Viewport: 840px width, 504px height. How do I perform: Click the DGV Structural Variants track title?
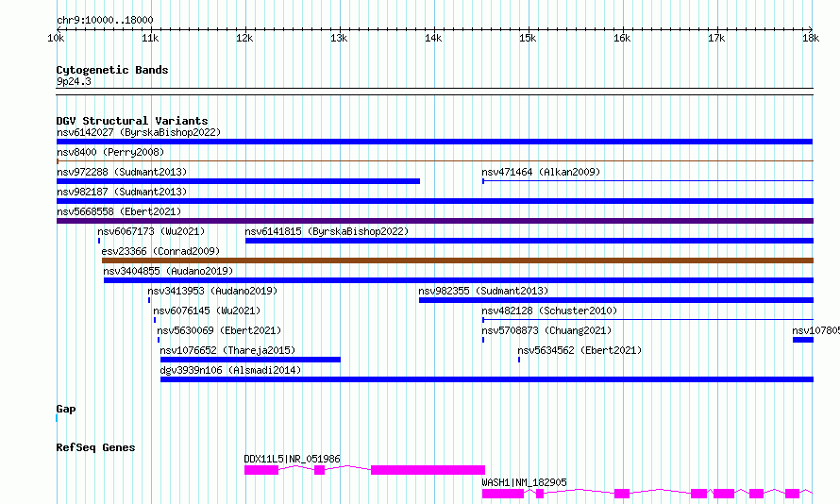(x=132, y=121)
